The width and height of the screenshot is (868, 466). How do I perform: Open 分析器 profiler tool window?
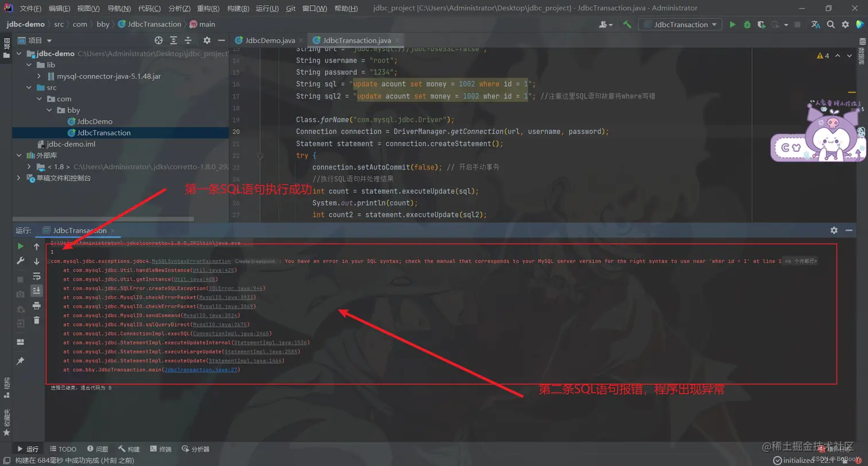[x=195, y=449]
